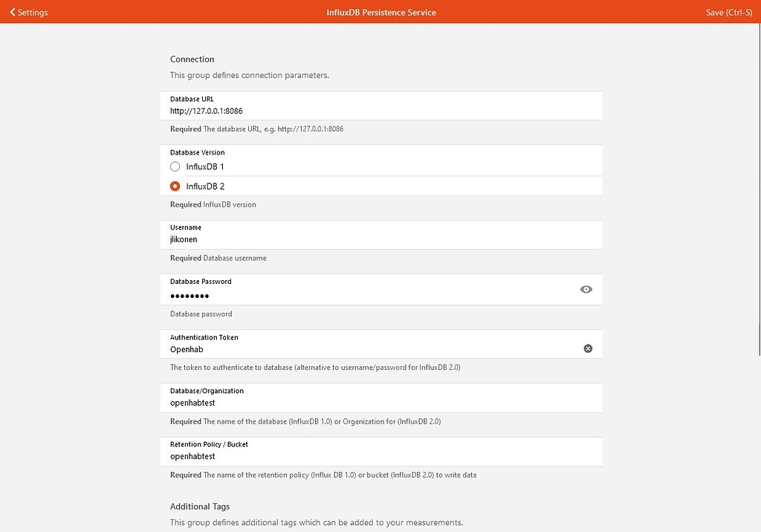Click the Connection group description text

pyautogui.click(x=249, y=75)
